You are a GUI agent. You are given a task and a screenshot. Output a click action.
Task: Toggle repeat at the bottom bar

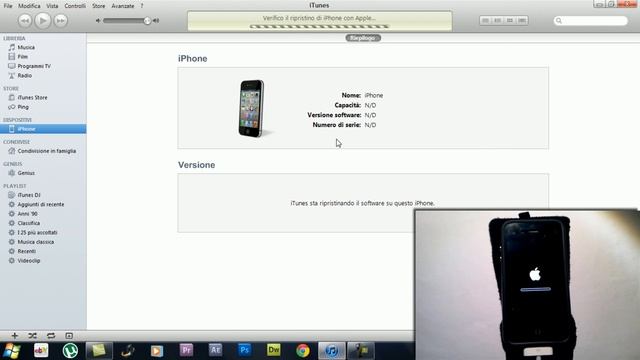(x=51, y=336)
